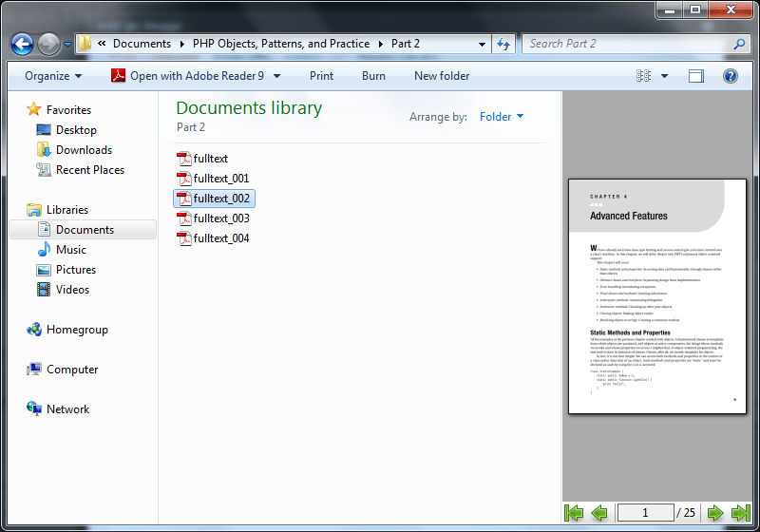The height and width of the screenshot is (532, 760).
Task: Click Print in the toolbar
Action: (x=321, y=76)
